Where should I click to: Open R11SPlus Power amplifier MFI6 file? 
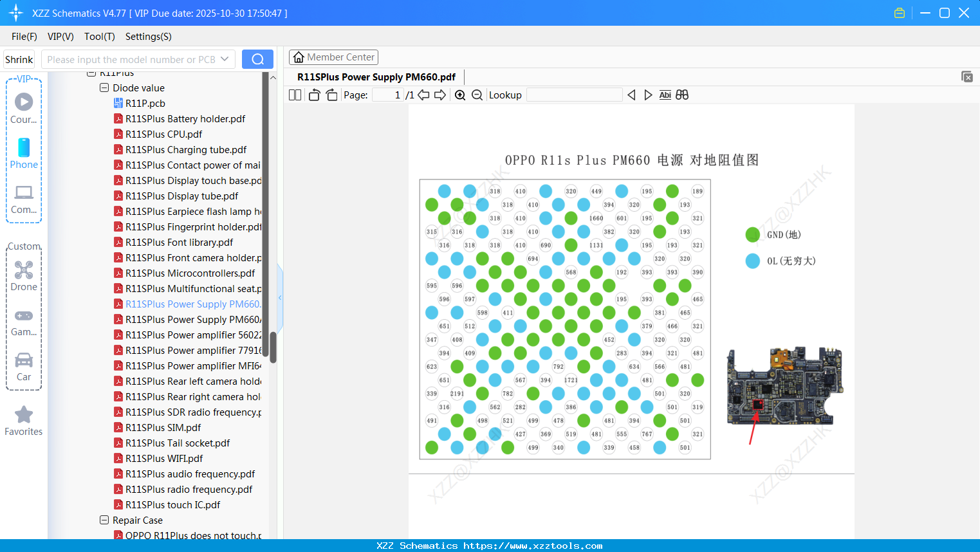[193, 365]
